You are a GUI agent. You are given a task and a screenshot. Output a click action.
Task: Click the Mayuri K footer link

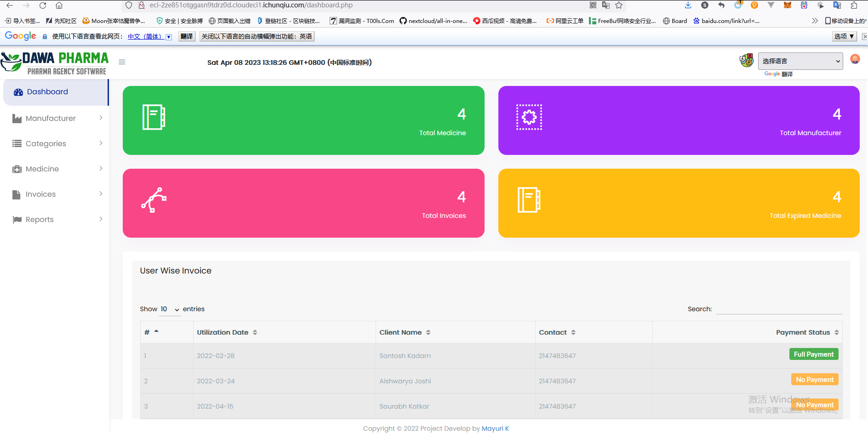pos(495,428)
